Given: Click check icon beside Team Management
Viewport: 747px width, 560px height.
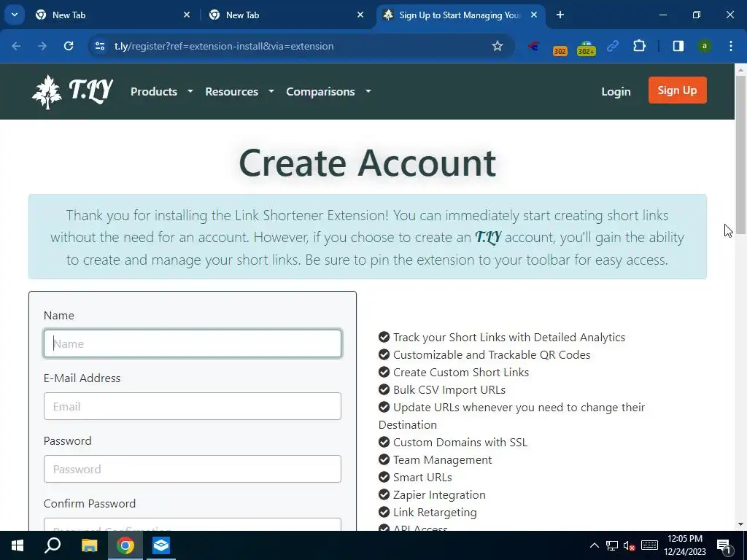Looking at the screenshot, I should pyautogui.click(x=384, y=459).
